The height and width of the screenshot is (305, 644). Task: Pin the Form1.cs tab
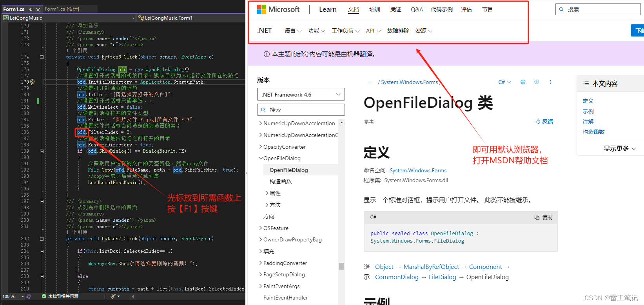(31, 9)
